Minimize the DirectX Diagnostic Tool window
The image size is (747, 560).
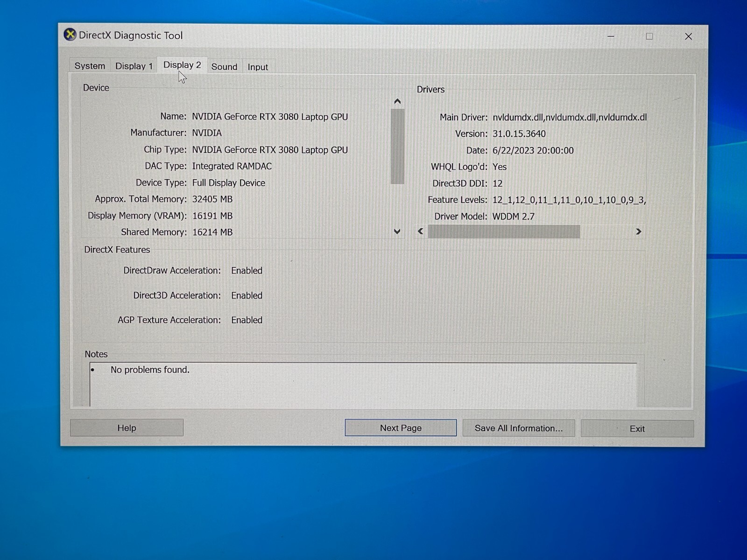coord(611,36)
